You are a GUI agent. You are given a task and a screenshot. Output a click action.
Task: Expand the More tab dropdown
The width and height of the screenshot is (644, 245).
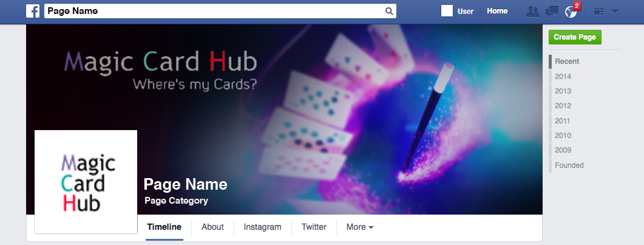pos(360,227)
